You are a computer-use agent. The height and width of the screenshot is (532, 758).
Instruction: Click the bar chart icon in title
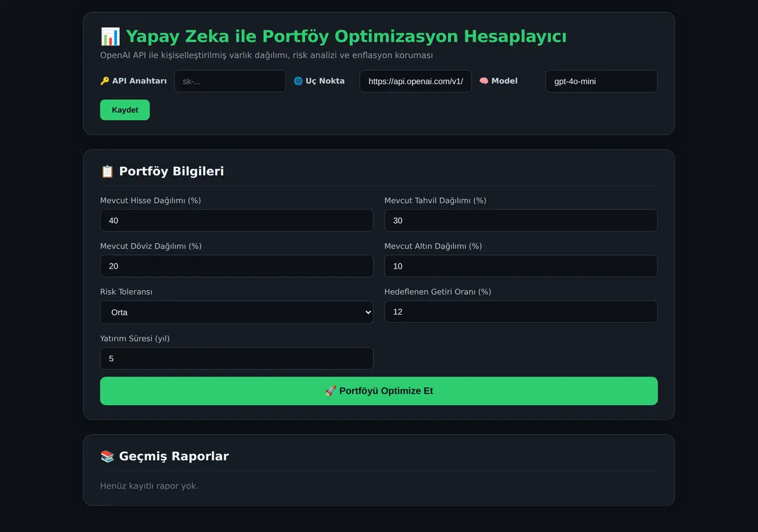[x=110, y=37]
